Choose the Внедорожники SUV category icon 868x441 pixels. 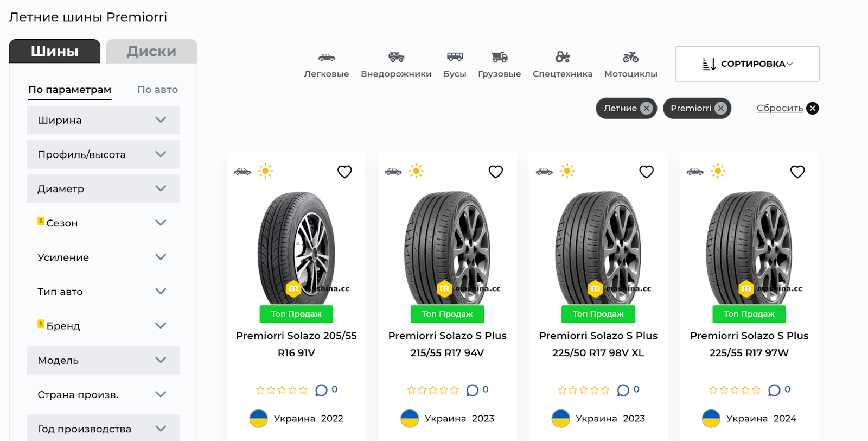(x=396, y=57)
